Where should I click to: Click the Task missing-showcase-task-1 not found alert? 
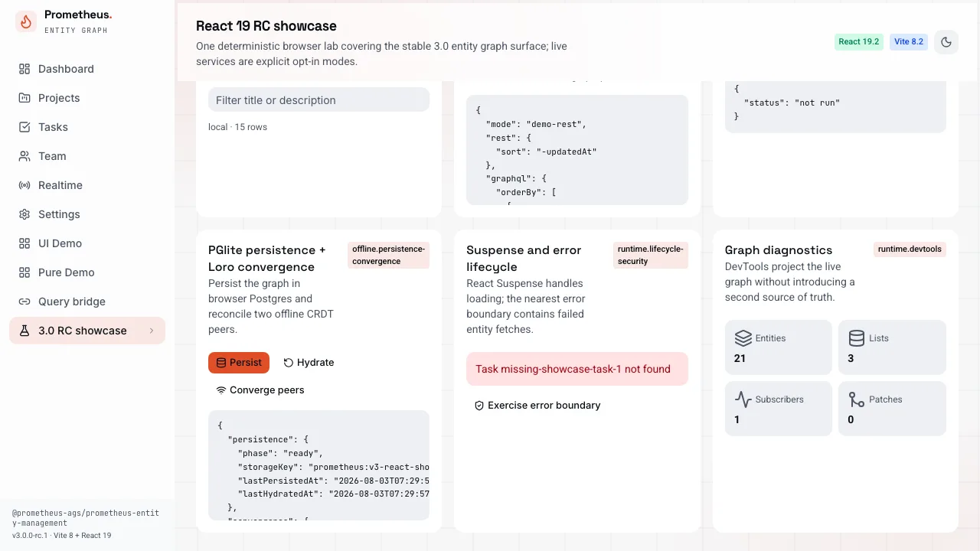tap(577, 369)
